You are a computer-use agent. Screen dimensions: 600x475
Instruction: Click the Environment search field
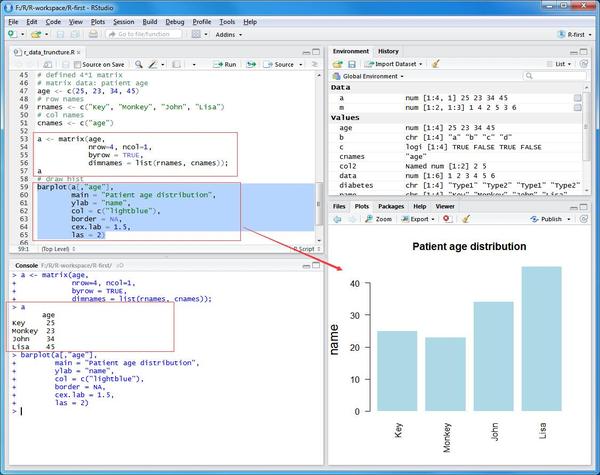coord(554,76)
